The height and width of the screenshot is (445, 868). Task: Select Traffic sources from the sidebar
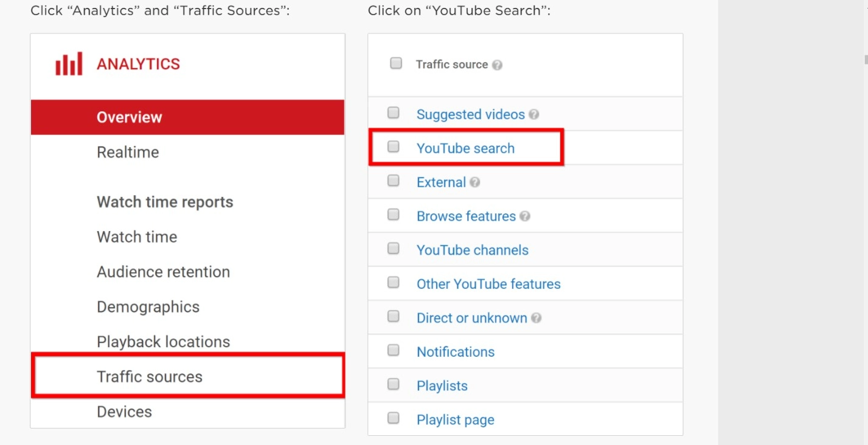click(149, 376)
